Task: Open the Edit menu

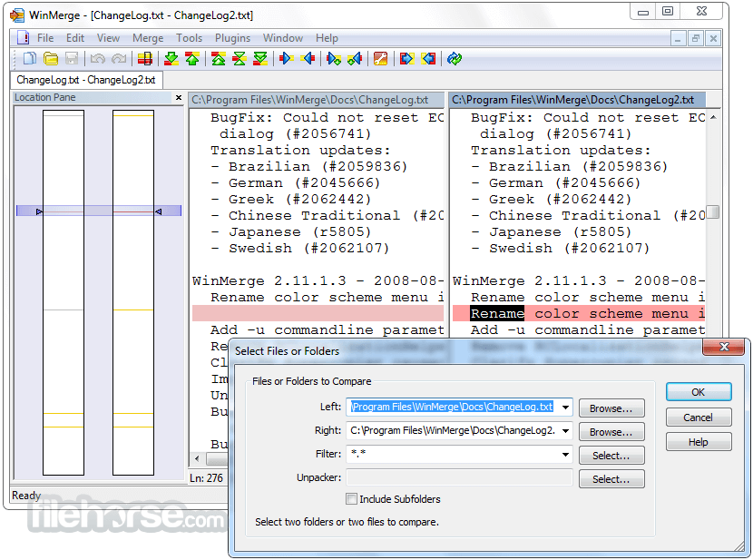Action: click(x=75, y=38)
